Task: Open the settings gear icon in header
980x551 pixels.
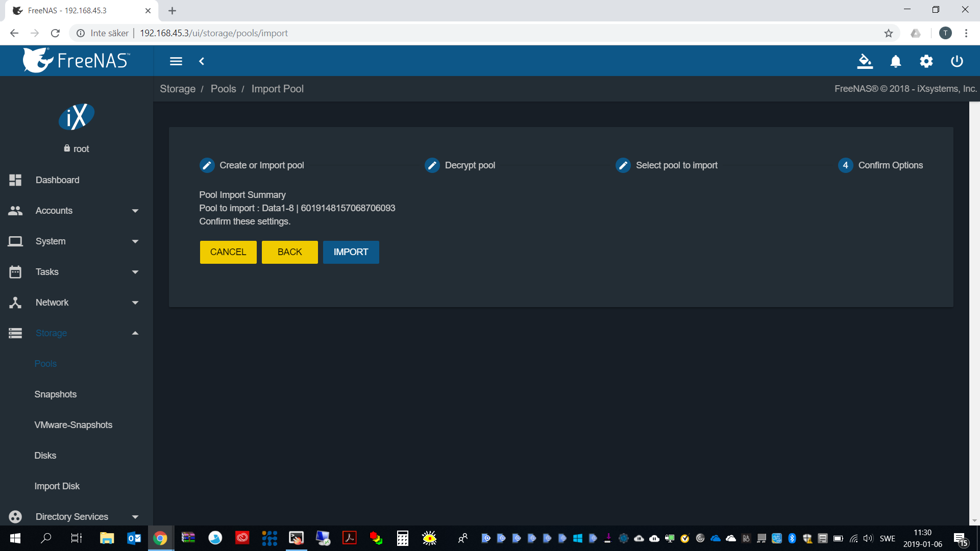Action: point(926,61)
